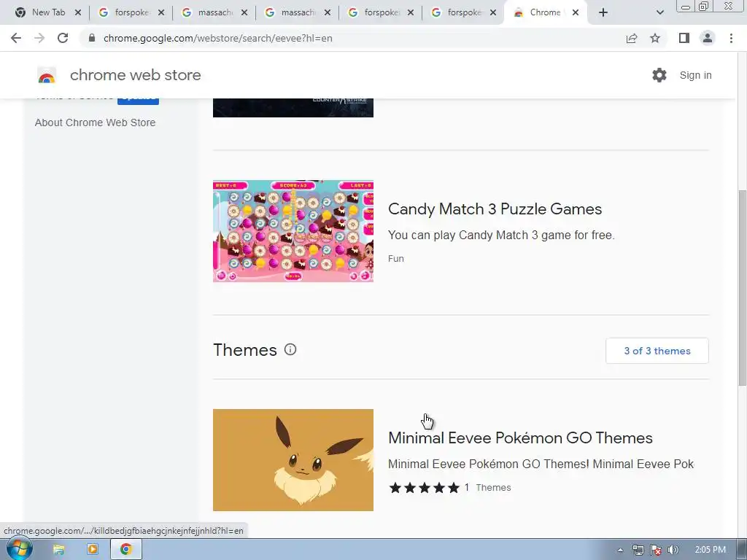
Task: Click the 3 of 3 themes button
Action: coord(657,351)
